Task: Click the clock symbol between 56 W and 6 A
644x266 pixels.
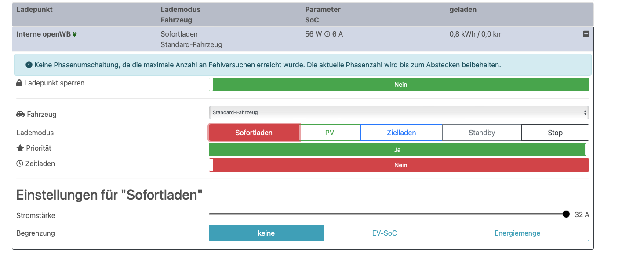Action: (x=327, y=34)
